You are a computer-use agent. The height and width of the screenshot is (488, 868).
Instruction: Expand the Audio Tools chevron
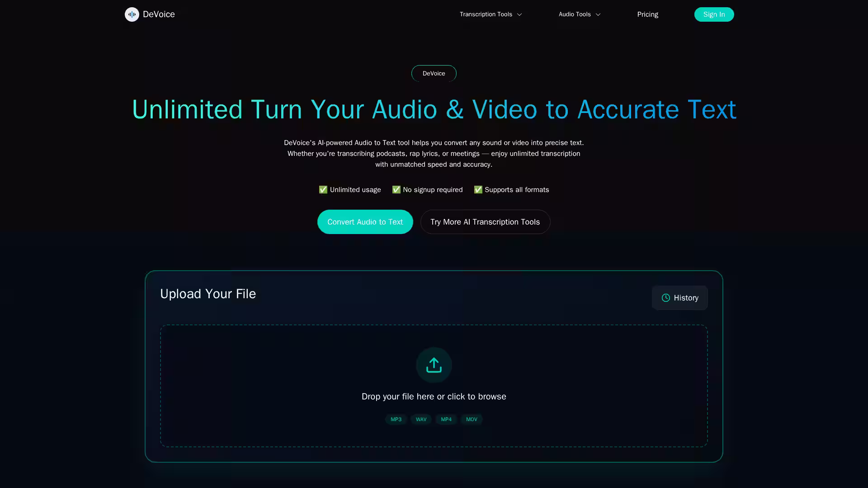tap(598, 14)
